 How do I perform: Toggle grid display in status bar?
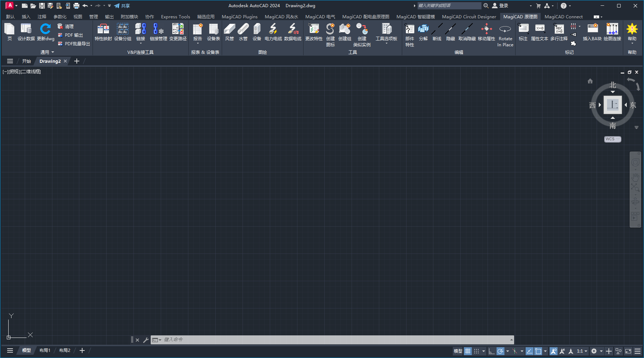468,351
